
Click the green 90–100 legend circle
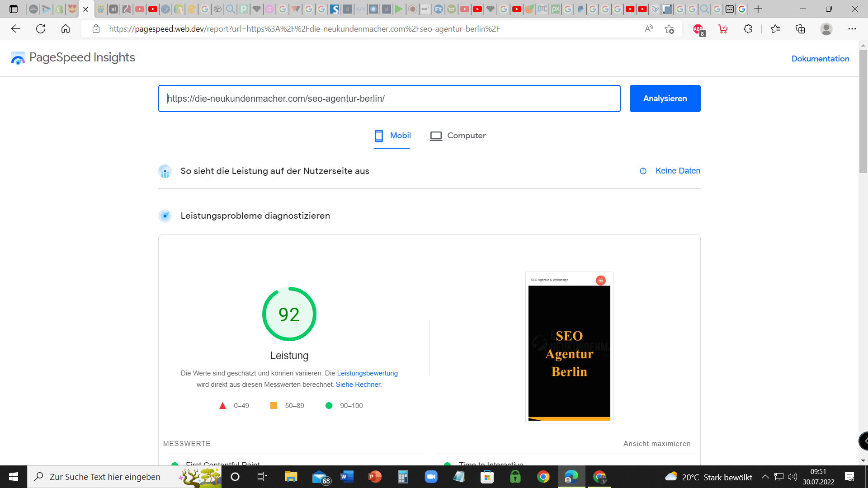(329, 406)
